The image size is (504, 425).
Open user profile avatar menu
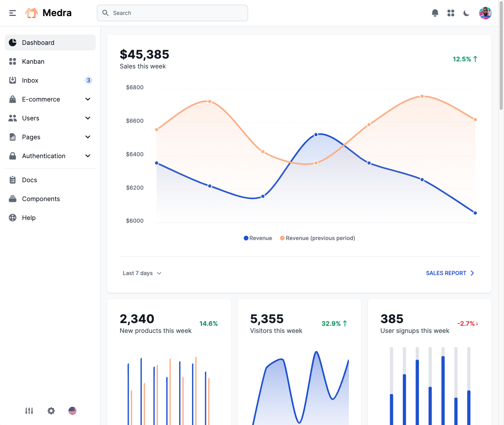(x=485, y=13)
